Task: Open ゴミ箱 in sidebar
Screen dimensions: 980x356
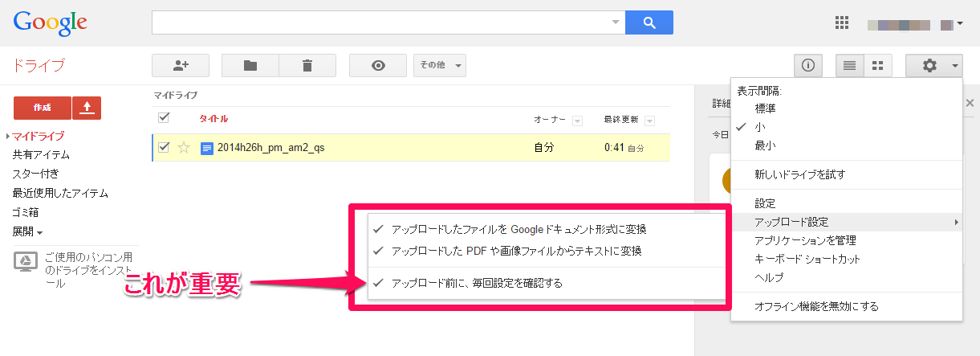Action: point(26,212)
